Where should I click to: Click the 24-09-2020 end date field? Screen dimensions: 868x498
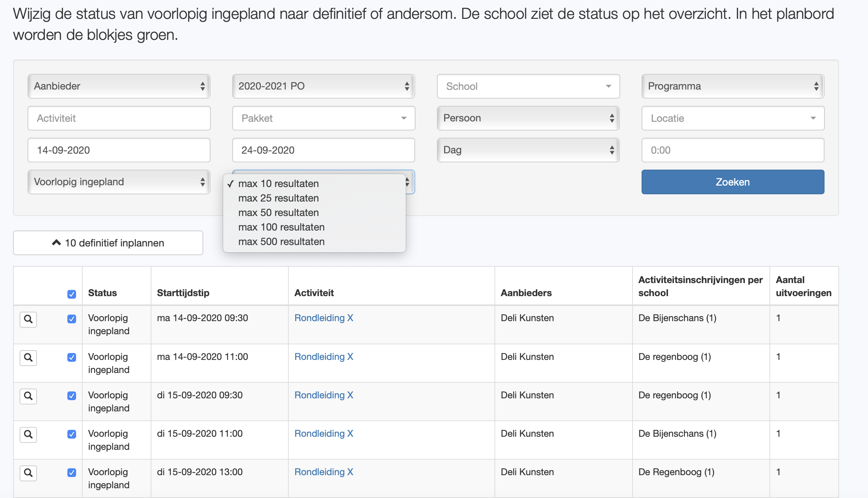coord(323,150)
